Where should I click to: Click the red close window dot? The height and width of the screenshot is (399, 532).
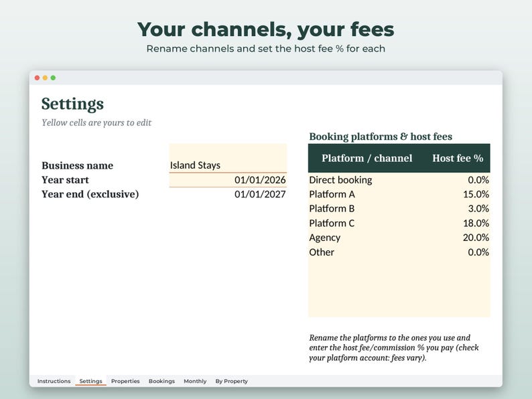pyautogui.click(x=38, y=78)
